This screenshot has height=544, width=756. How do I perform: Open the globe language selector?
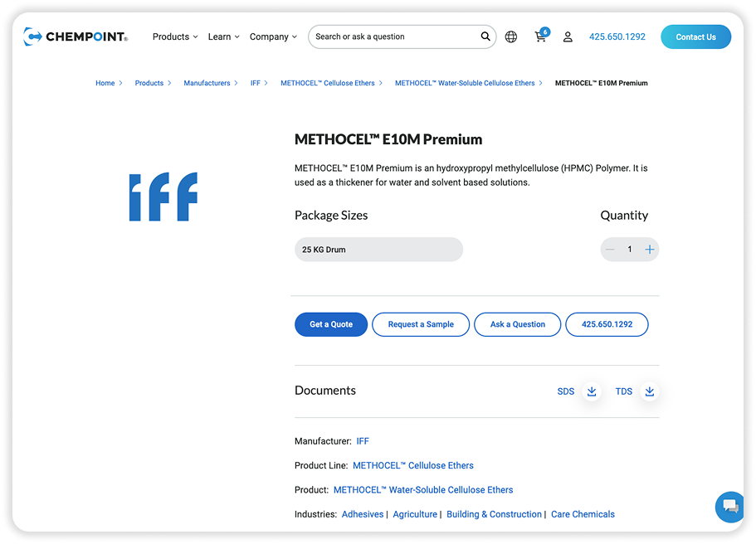point(511,36)
